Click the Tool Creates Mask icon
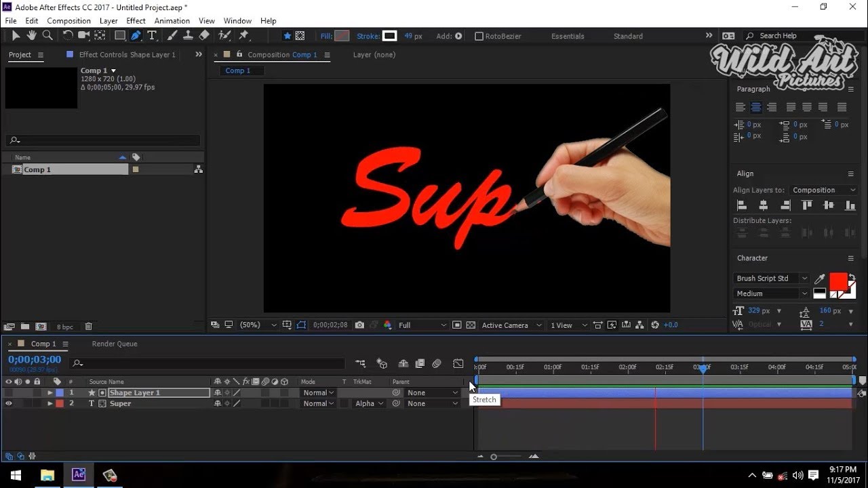Viewport: 868px width, 488px height. click(x=300, y=36)
